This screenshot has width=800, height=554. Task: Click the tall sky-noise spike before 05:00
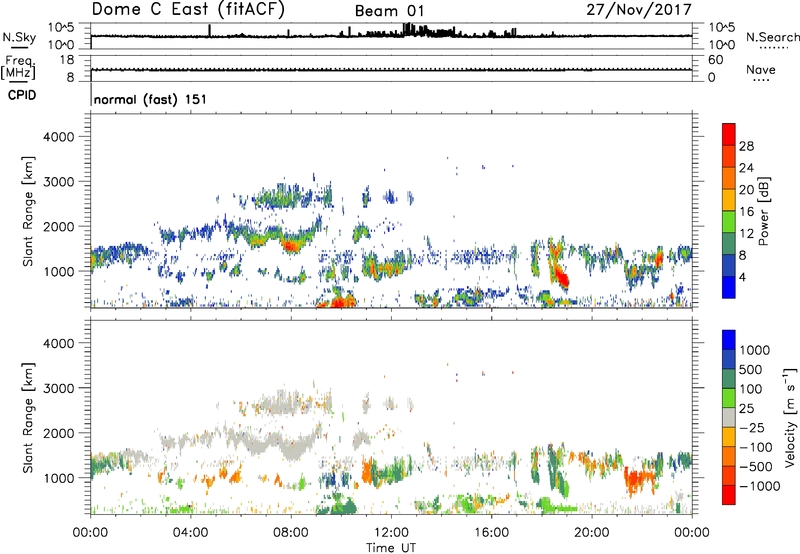click(209, 31)
